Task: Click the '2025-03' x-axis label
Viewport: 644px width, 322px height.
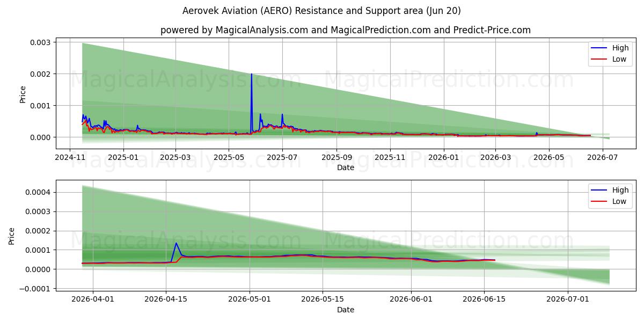Action: (175, 158)
